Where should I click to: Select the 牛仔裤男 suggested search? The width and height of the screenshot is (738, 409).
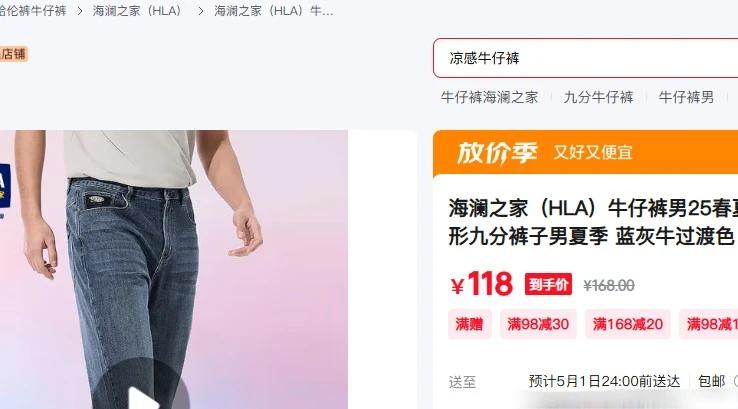(x=686, y=97)
